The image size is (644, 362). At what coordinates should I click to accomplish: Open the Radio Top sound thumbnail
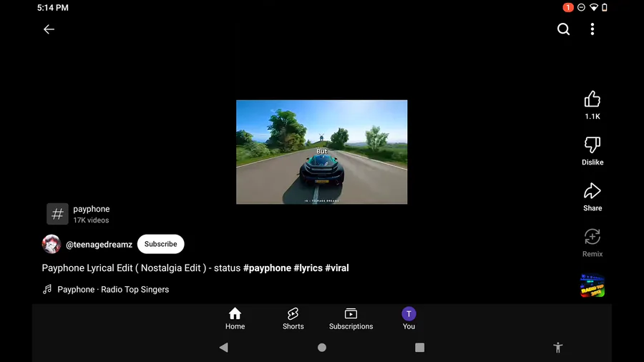[592, 285]
